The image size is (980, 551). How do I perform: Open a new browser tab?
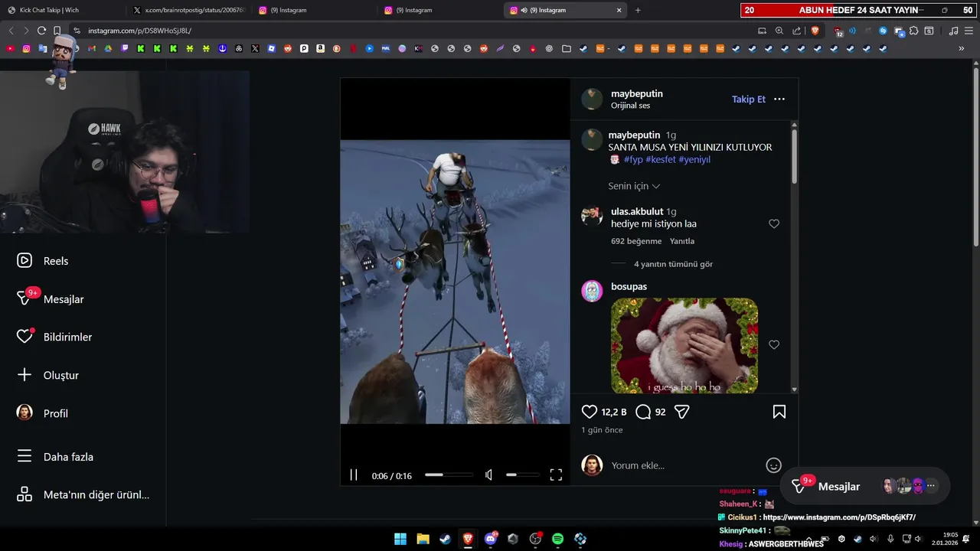638,10
